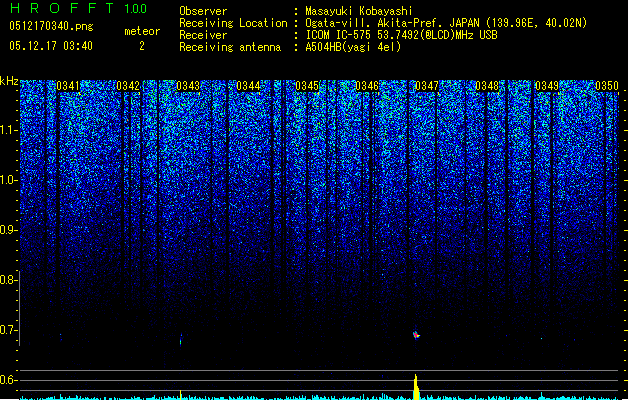Click the Receiver field label
Screen dimensions: 629x400
point(203,35)
